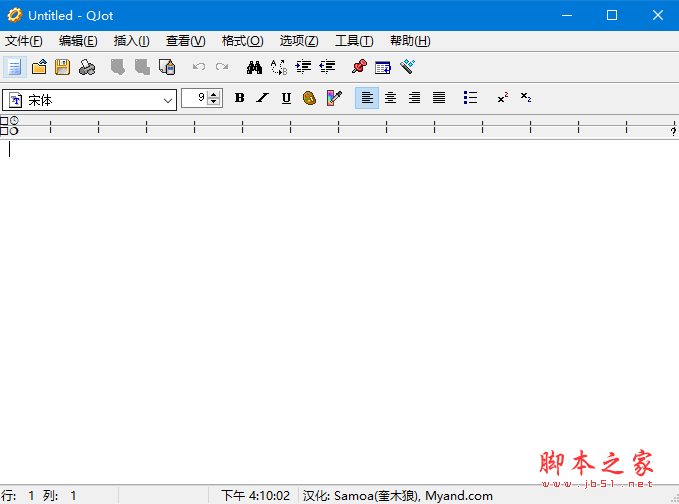Decrease indent with the outdent icon
The height and width of the screenshot is (504, 679).
click(327, 67)
